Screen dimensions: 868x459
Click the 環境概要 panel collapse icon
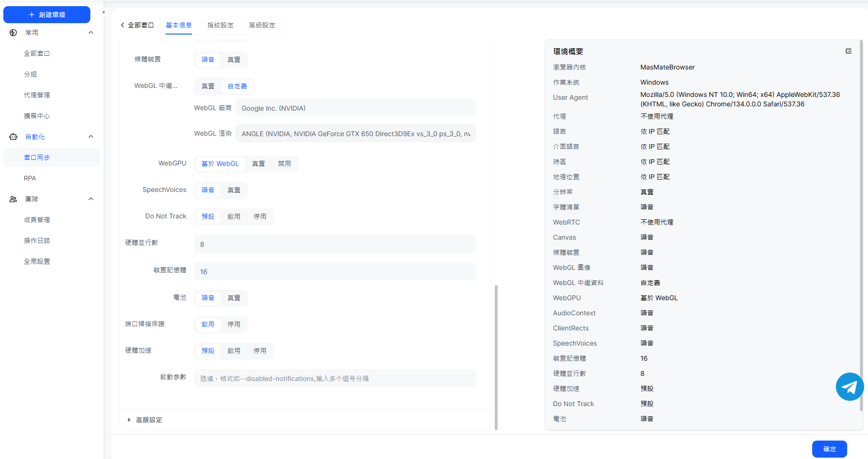(848, 51)
